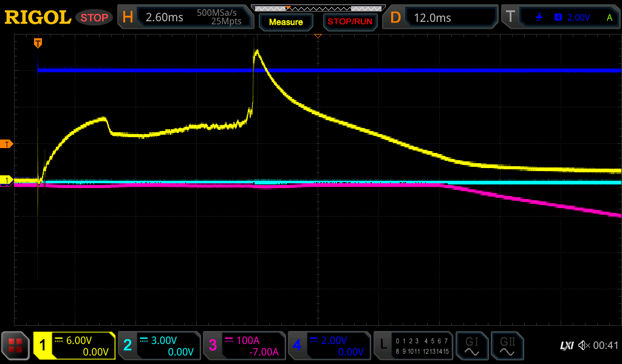Click the orange trigger level T marker
This screenshot has width=622, height=364.
(7, 144)
